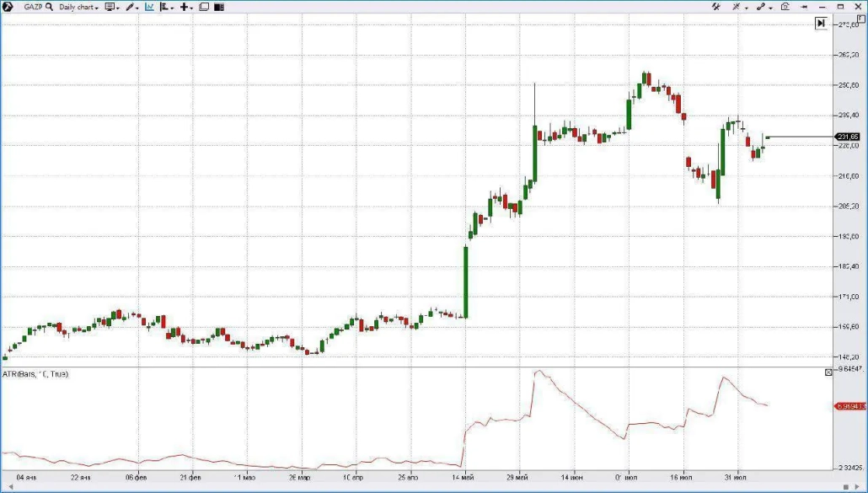Open the crosshair cursor mode menu
The width and height of the screenshot is (868, 493).
tap(738, 7)
